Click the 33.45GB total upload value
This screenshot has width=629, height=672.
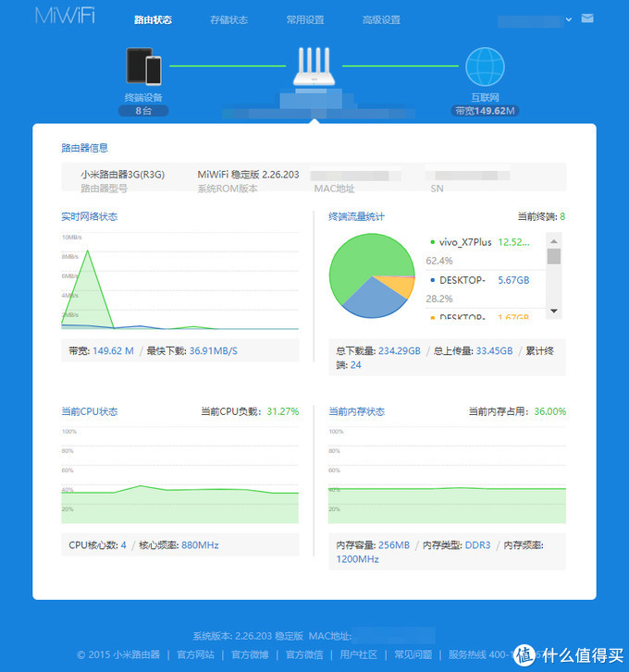494,351
